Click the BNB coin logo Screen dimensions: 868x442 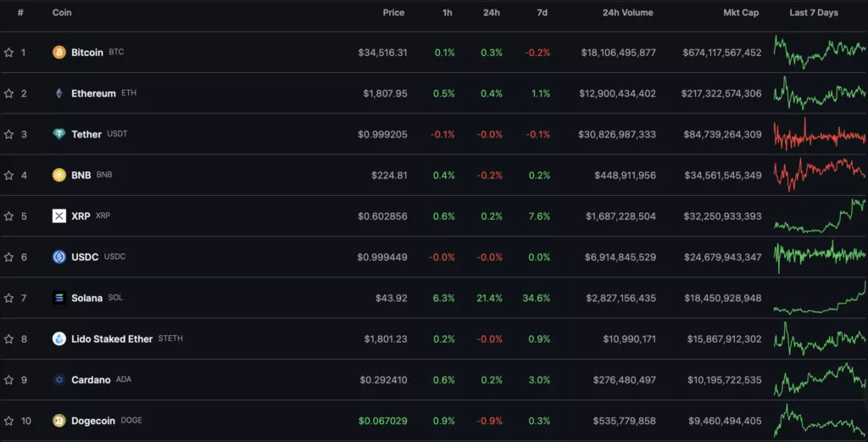(x=59, y=175)
